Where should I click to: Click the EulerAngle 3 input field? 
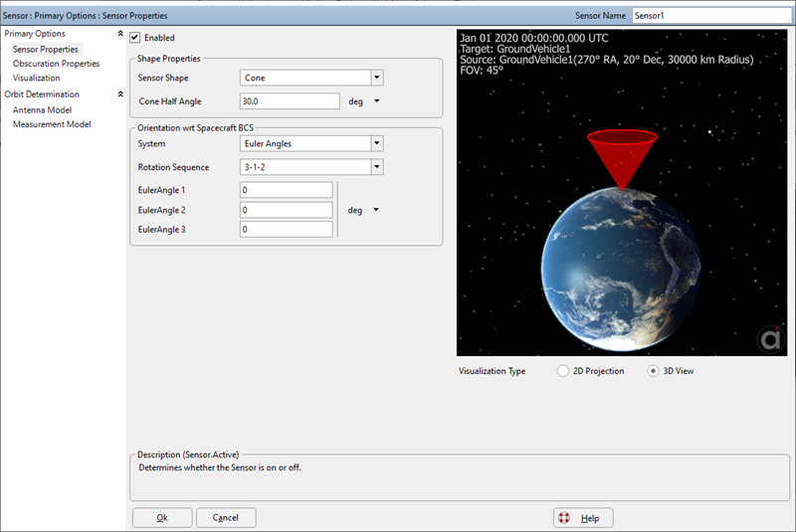coord(287,230)
